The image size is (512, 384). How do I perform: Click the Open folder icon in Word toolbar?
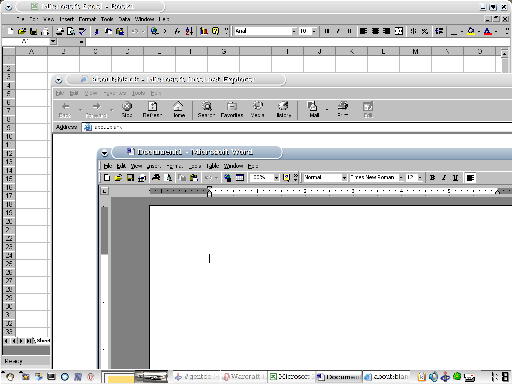[x=118, y=178]
